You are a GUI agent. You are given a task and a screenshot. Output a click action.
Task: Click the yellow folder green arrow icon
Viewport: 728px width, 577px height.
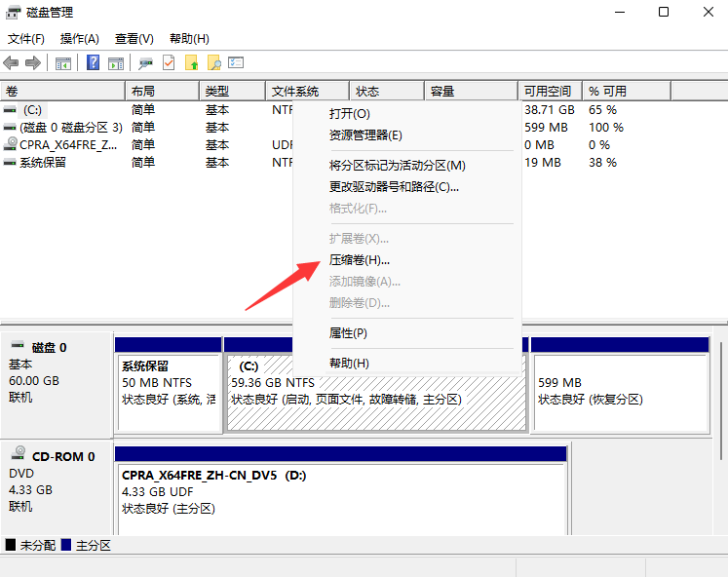(x=192, y=63)
